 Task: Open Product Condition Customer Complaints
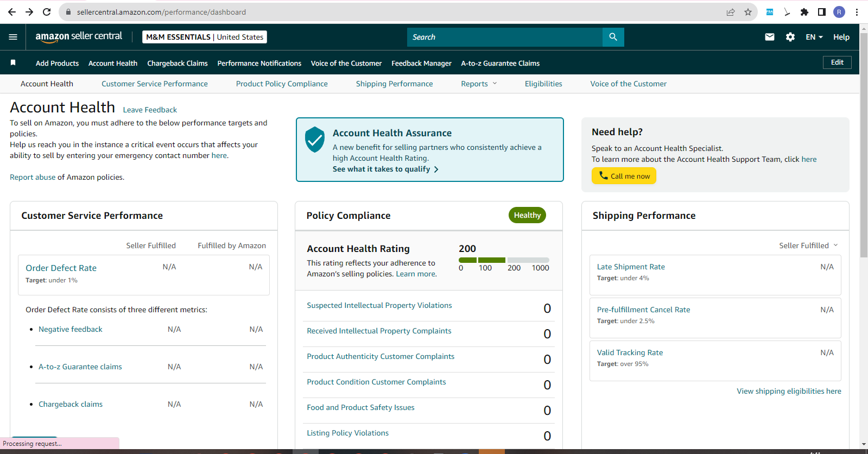376,382
